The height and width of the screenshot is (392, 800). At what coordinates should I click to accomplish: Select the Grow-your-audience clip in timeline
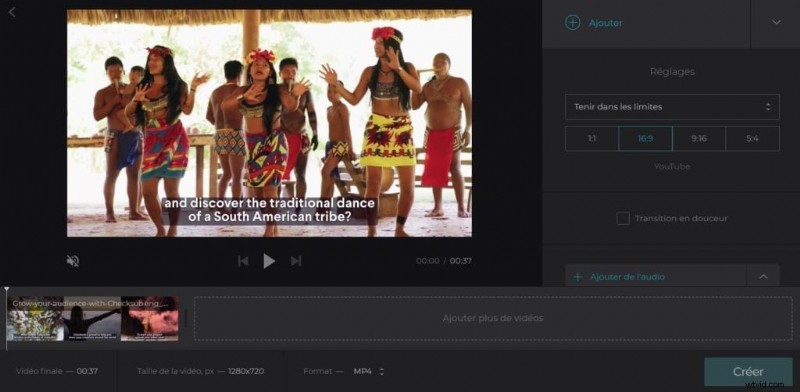[92, 318]
